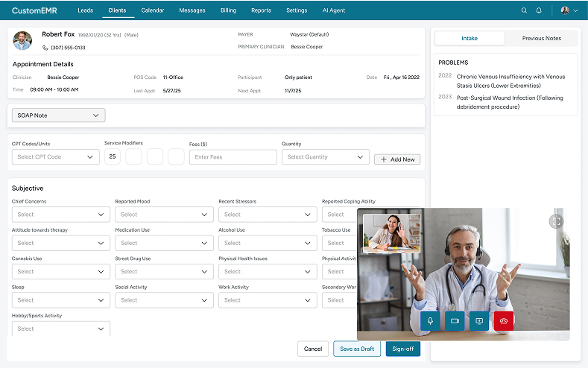Open the Select Quantity dropdown
588x368 pixels.
tap(326, 157)
